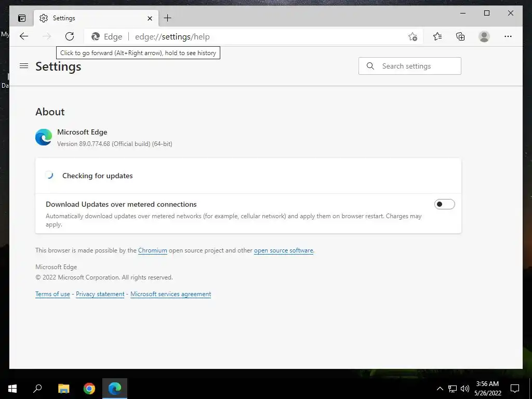This screenshot has width=532, height=399.
Task: Open the tab actions menu icon
Action: pyautogui.click(x=22, y=18)
